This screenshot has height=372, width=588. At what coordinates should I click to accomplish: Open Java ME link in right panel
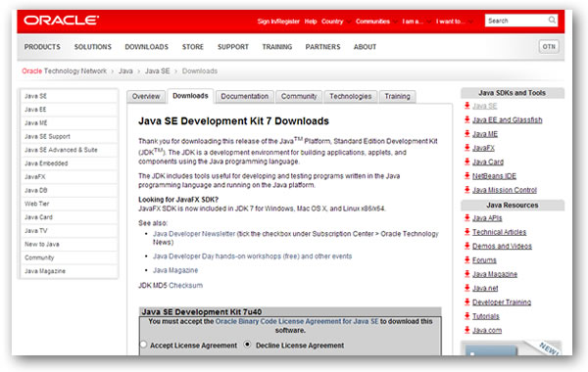click(485, 134)
